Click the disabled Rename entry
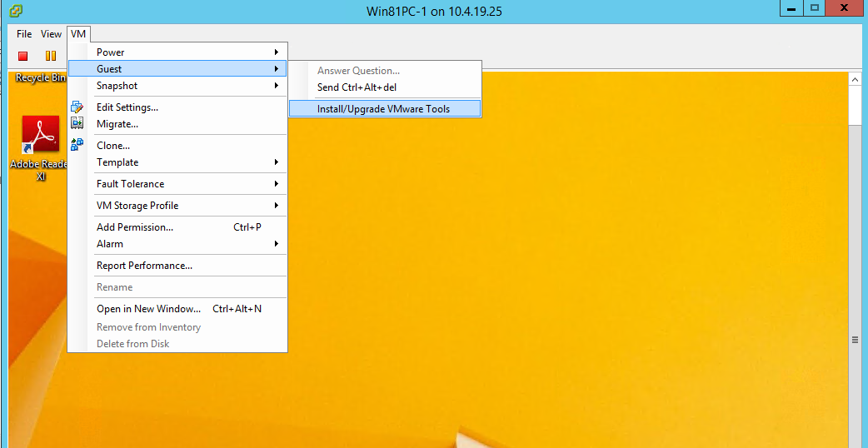The image size is (868, 448). [x=177, y=287]
